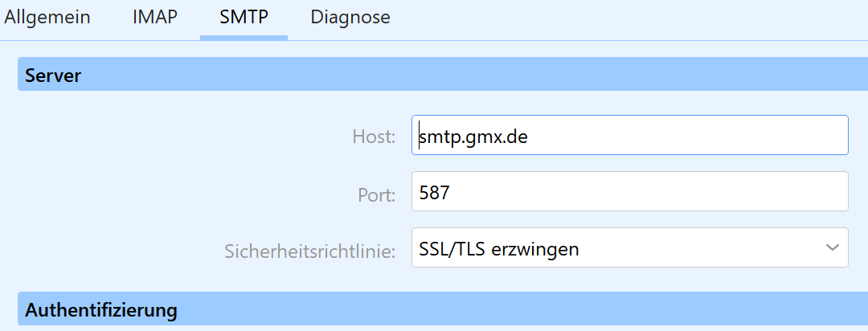
Task: Click the Authentifizierung section header
Action: (x=442, y=310)
